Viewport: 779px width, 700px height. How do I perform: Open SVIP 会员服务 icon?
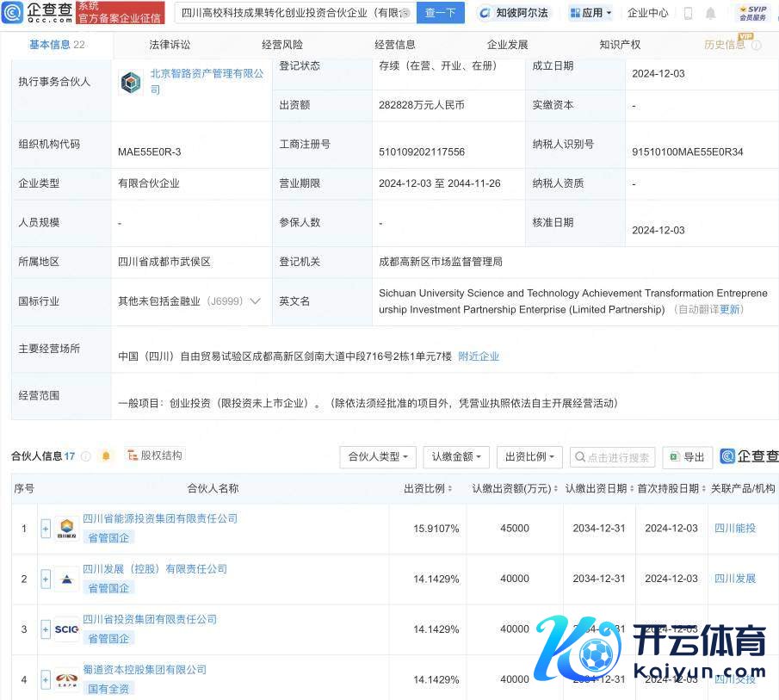(x=752, y=13)
